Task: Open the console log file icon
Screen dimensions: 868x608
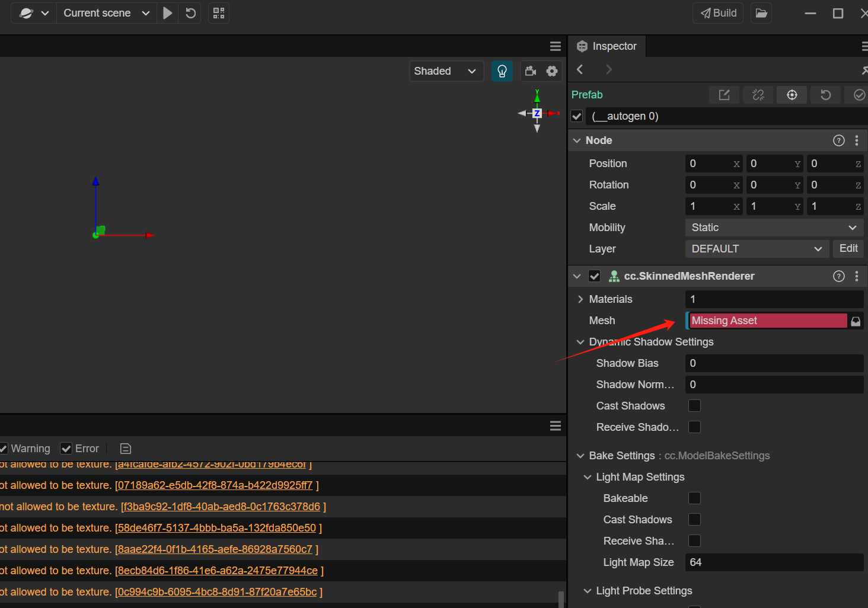Action: coord(126,449)
